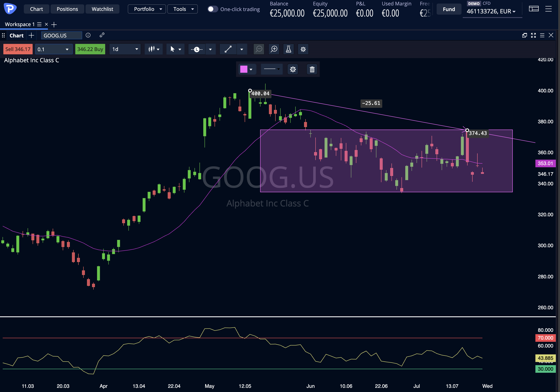Click the Equity €25,000.00 value
Image resolution: width=560 pixels, height=392 pixels.
(330, 13)
